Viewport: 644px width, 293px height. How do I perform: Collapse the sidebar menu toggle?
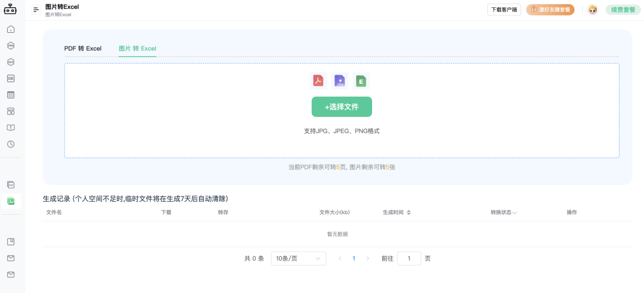(x=36, y=10)
